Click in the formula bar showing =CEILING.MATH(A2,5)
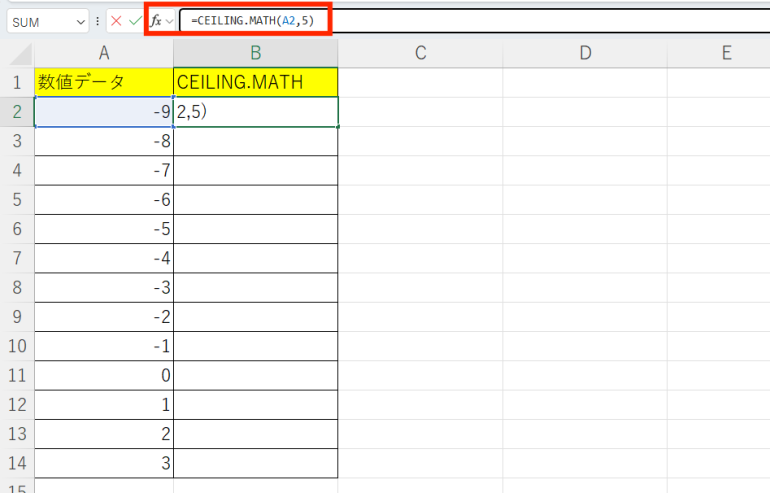Viewport: 770px width, 493px height. (450, 20)
